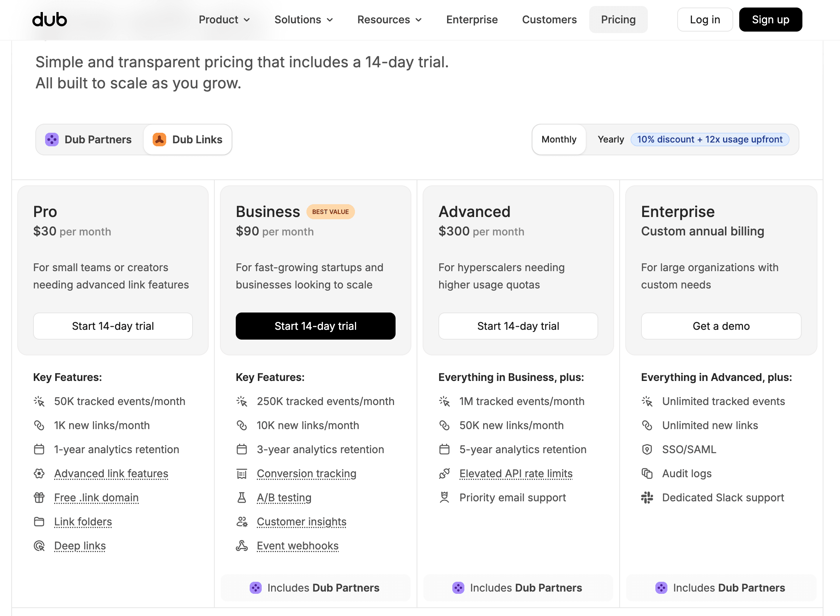Open the Free .link domain link
The image size is (840, 616).
point(96,498)
